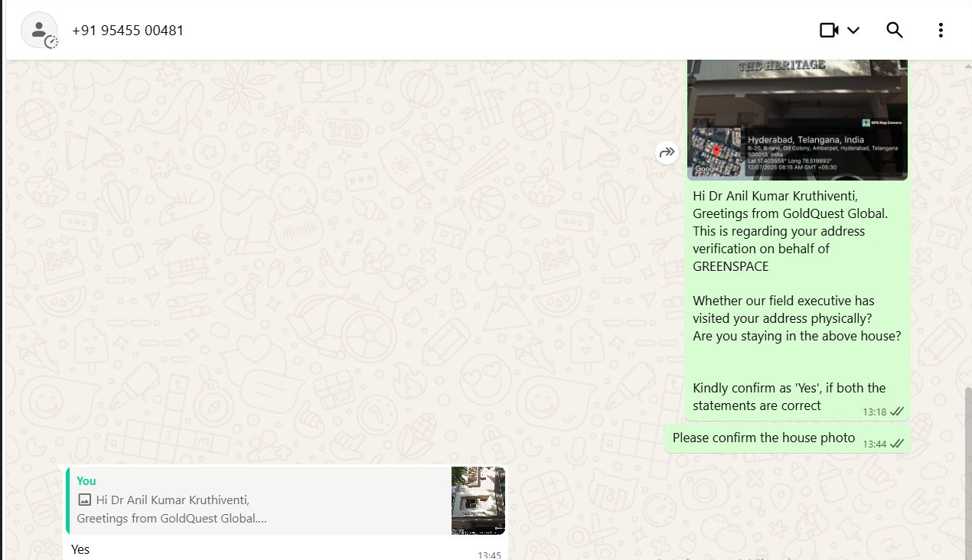
Task: Start a video call
Action: coord(829,30)
